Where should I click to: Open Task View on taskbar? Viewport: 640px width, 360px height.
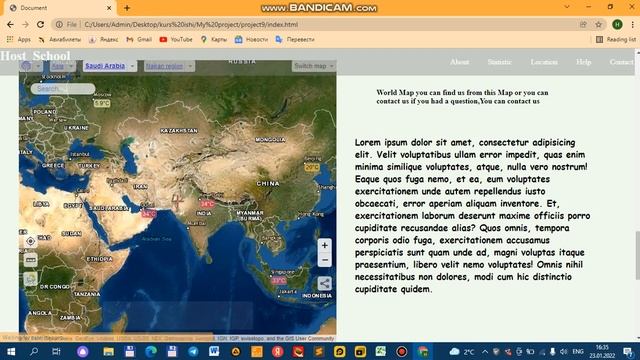point(56,351)
